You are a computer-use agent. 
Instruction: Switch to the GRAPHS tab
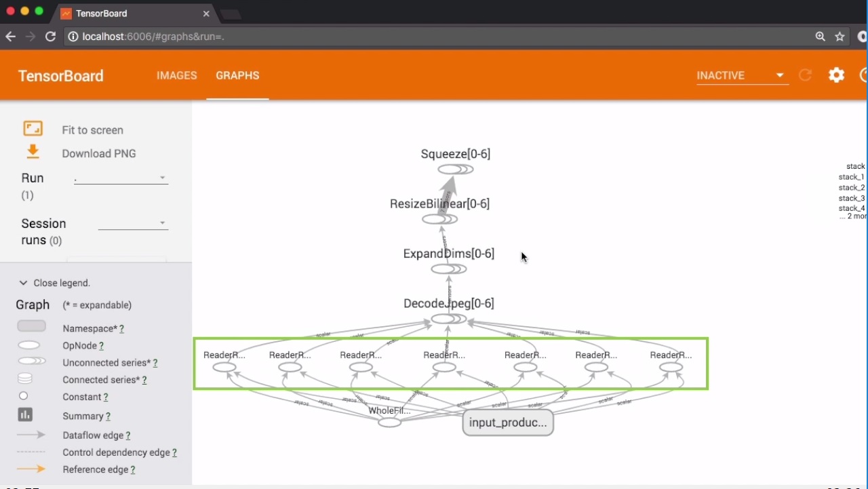237,75
